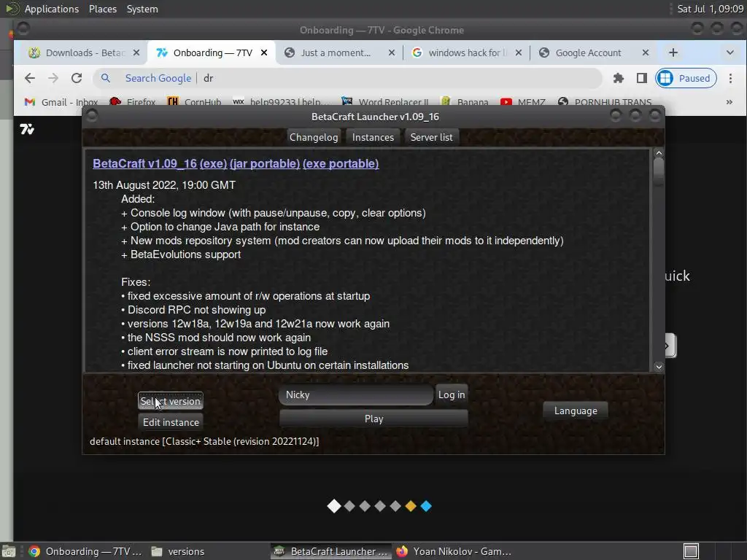Click the Edit instance button
The width and height of the screenshot is (747, 560).
(x=171, y=422)
